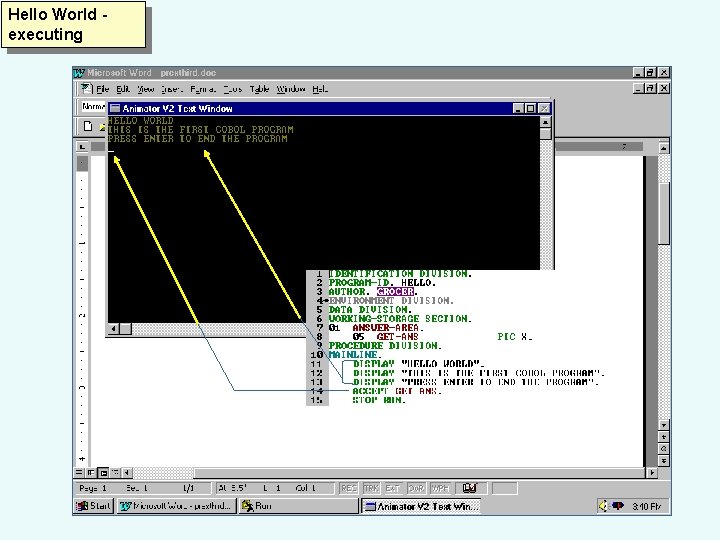720x540 pixels.
Task: Switch to Microsoft Word taskbar button
Action: pos(177,506)
